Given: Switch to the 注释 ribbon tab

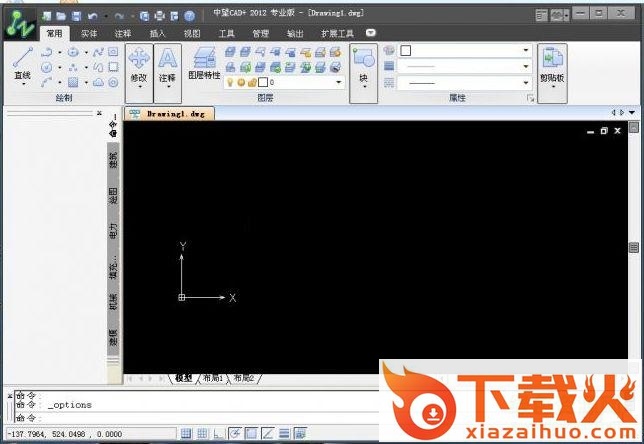Looking at the screenshot, I should pyautogui.click(x=123, y=34).
